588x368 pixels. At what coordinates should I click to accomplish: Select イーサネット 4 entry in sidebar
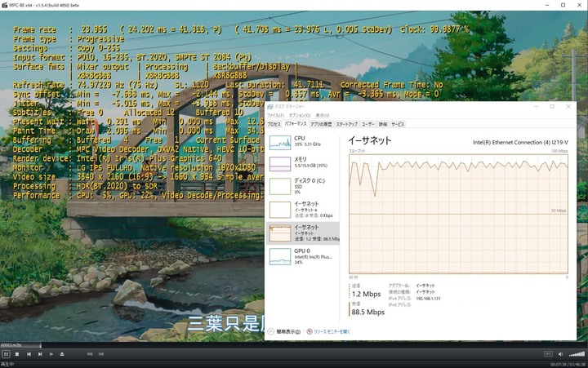pos(303,209)
